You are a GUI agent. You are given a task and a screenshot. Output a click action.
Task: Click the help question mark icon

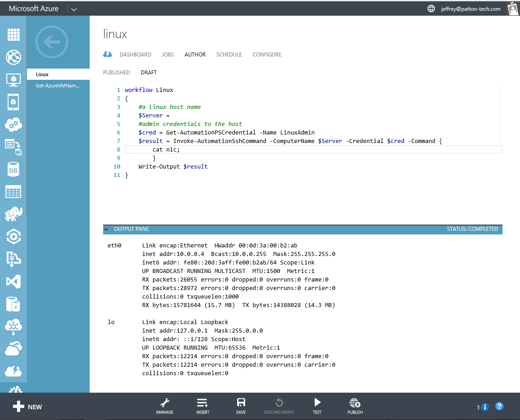pos(499,406)
